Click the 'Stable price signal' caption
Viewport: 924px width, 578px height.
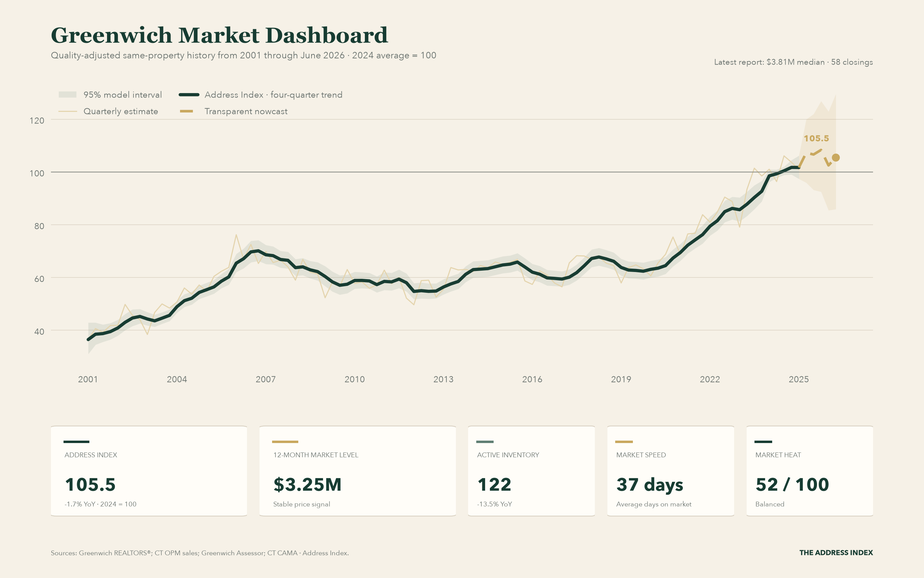[302, 504]
